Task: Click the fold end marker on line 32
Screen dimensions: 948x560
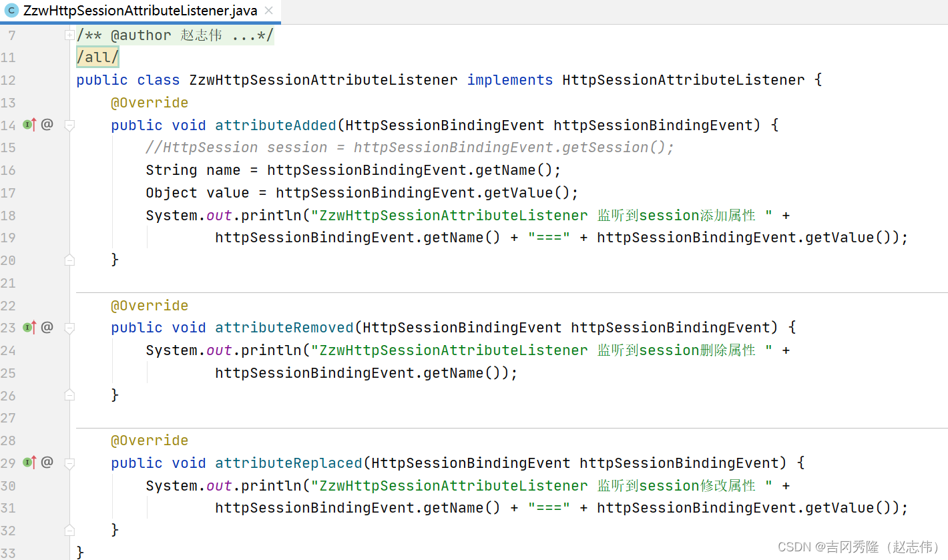Action: [x=69, y=530]
